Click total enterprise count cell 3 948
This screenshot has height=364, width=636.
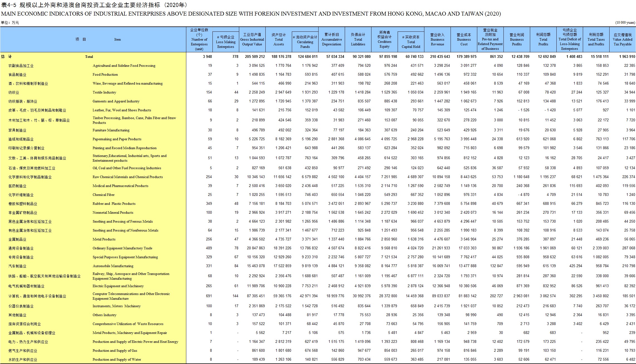pos(207,56)
